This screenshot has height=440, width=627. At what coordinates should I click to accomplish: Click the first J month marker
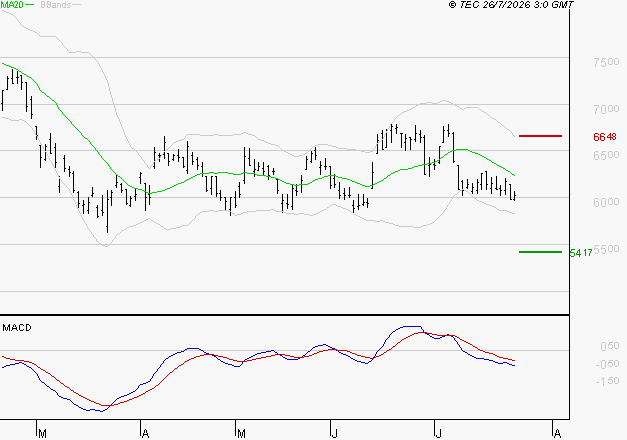click(335, 433)
